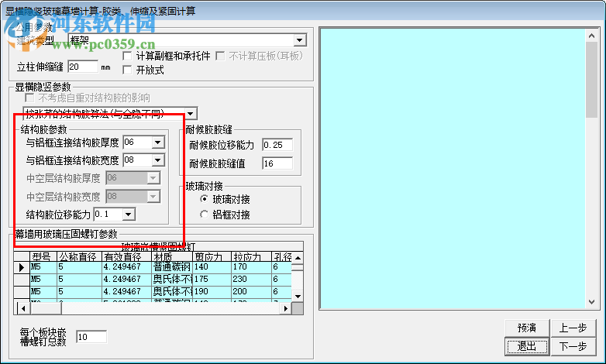Click the 每个板块嵌槽螺钉总数 input field
Screen dimensions: 606x364
(x=91, y=337)
